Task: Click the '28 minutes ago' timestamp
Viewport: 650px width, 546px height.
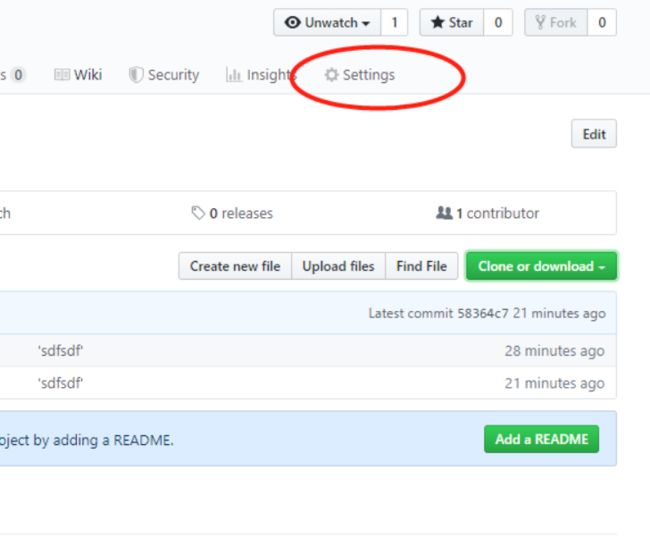Action: 555,351
